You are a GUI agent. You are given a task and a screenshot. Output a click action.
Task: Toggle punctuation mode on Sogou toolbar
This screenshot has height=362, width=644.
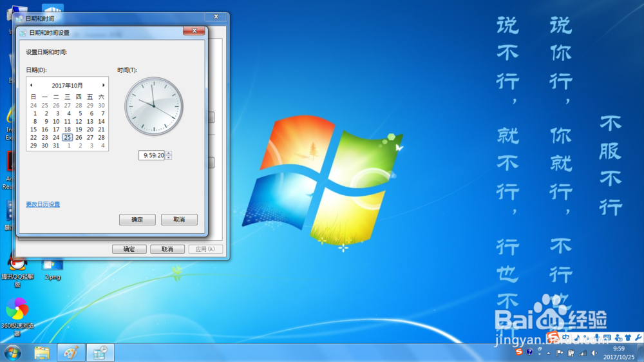pos(586,338)
